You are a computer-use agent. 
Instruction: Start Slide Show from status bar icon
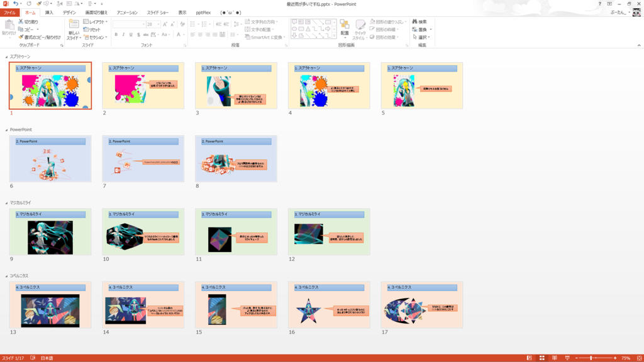point(567,358)
